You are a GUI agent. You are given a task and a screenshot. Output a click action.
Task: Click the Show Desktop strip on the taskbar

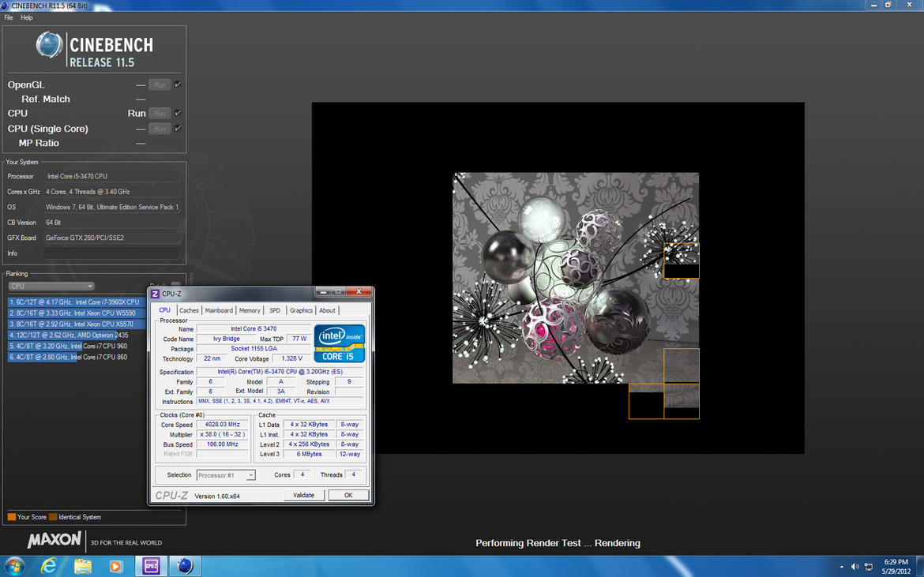[920, 567]
